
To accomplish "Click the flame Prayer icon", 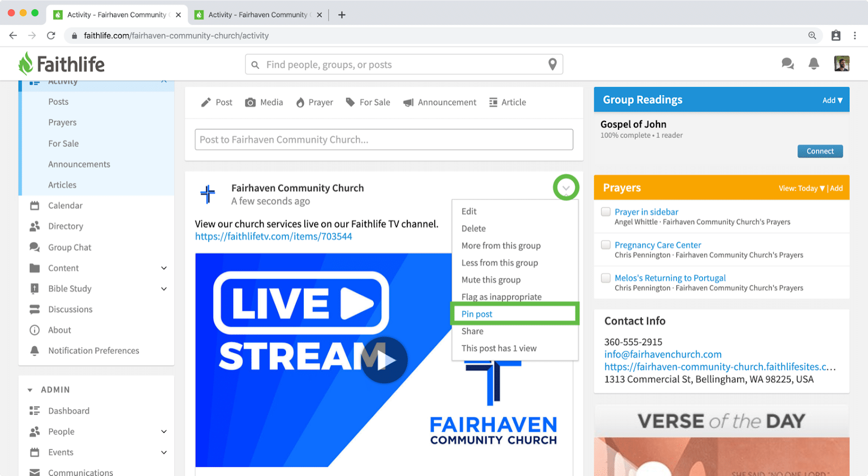I will 300,102.
